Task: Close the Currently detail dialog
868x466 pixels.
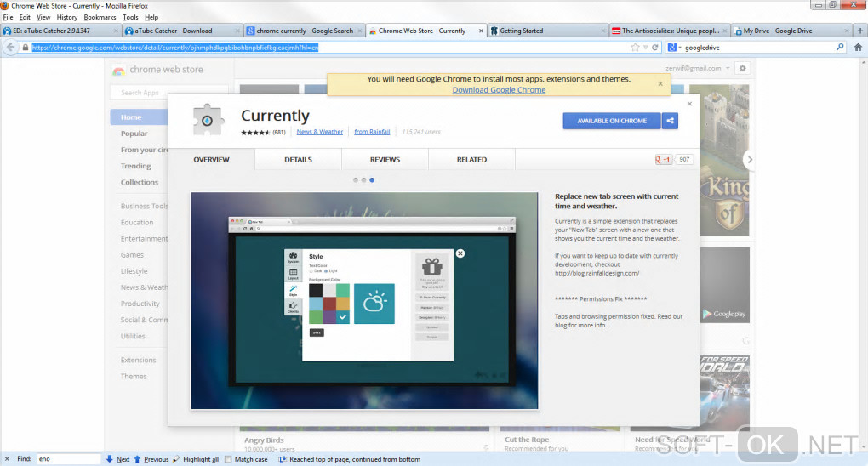Action: tap(689, 104)
